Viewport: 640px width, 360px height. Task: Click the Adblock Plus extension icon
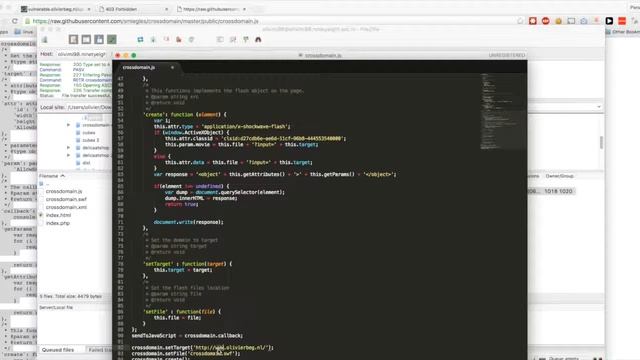(x=545, y=21)
